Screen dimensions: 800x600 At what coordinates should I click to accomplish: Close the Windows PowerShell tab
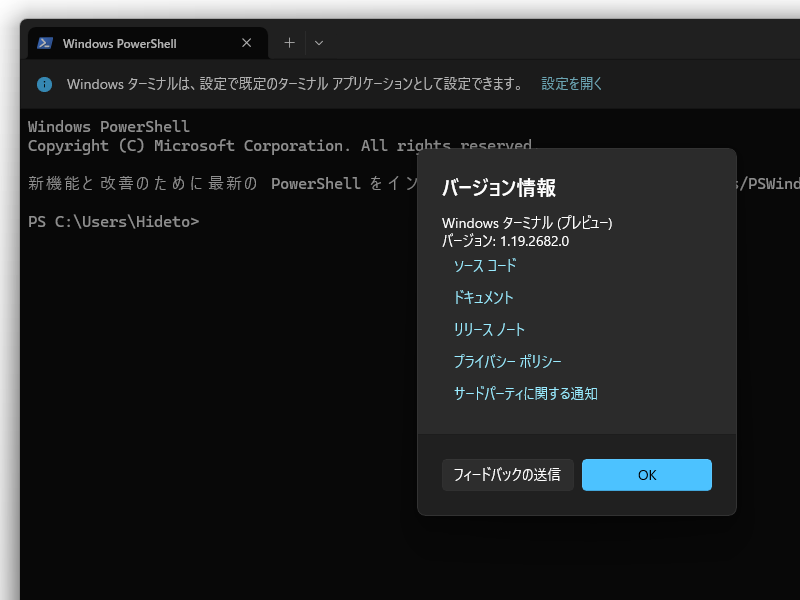tap(246, 42)
